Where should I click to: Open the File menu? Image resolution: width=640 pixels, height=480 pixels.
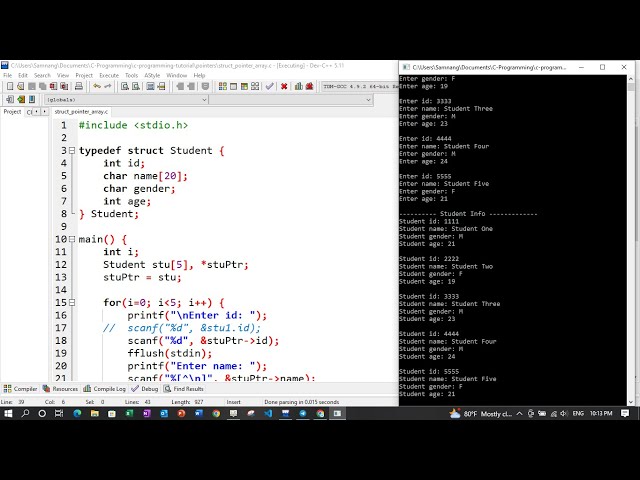click(7, 76)
